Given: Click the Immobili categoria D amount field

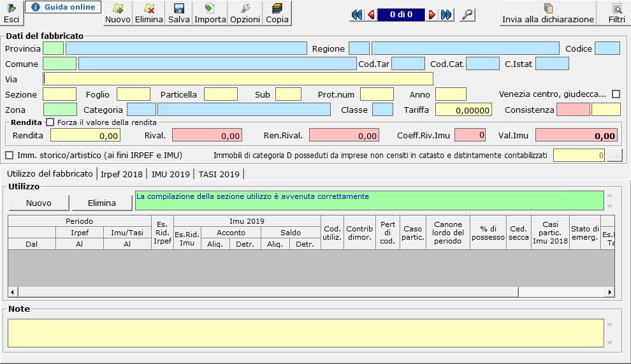Looking at the screenshot, I should [579, 155].
